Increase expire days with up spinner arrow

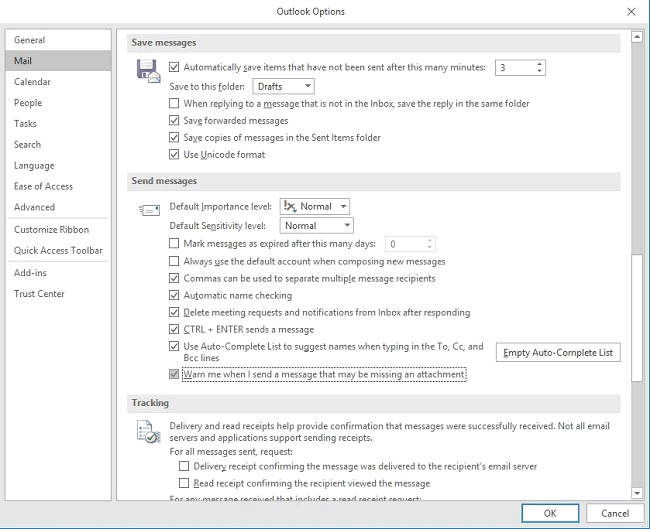pyautogui.click(x=429, y=240)
